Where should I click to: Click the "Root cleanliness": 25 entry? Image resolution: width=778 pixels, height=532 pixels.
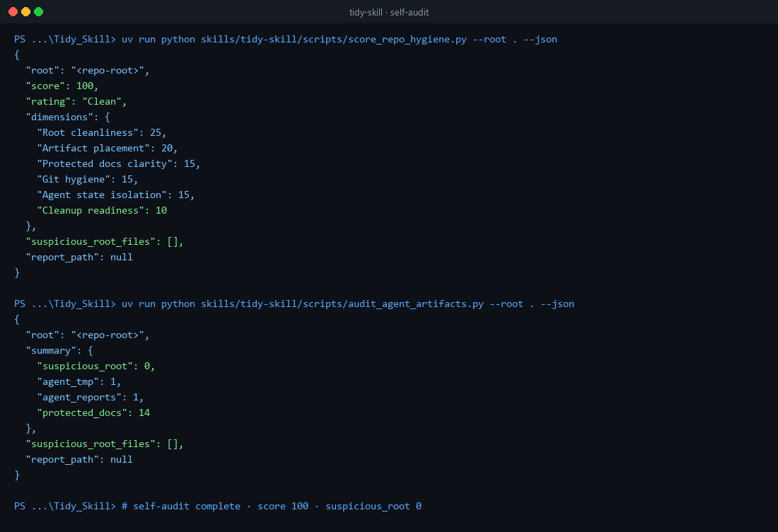click(102, 132)
